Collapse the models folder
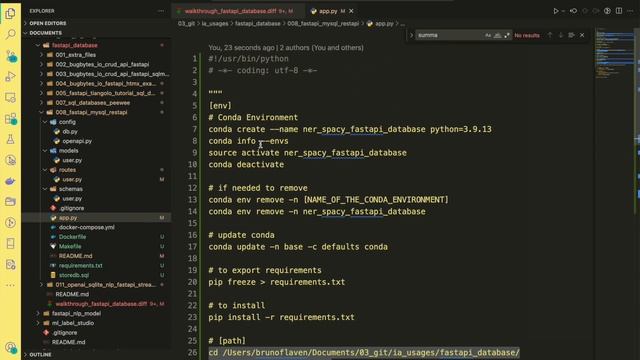Screen dimensions: 640x360 68,151
